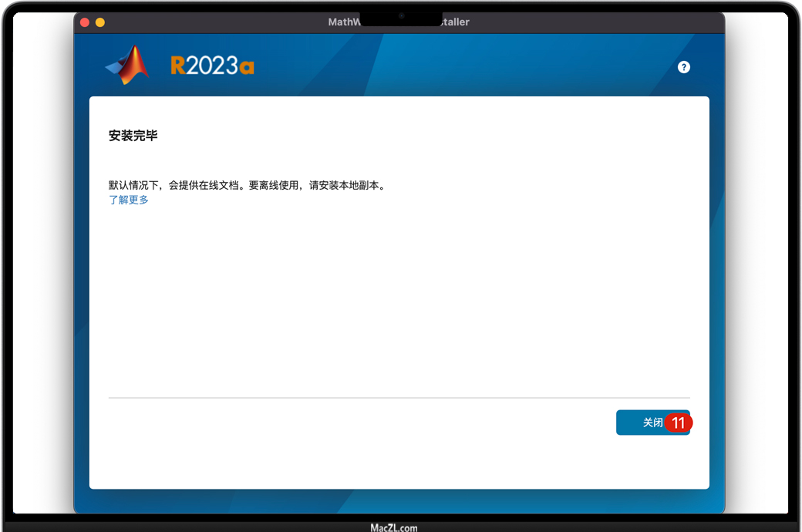Click the 关闭 button
Viewport: 802px width, 532px height.
coord(652,423)
